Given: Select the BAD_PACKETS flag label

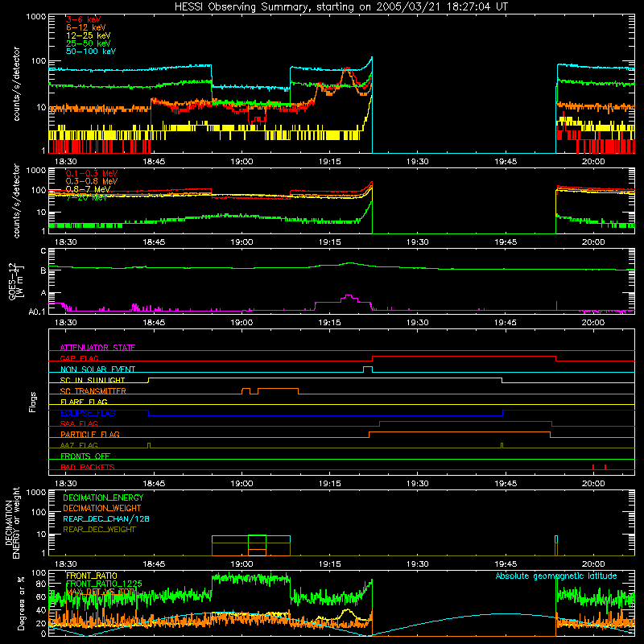Looking at the screenshot, I should click(x=88, y=467).
